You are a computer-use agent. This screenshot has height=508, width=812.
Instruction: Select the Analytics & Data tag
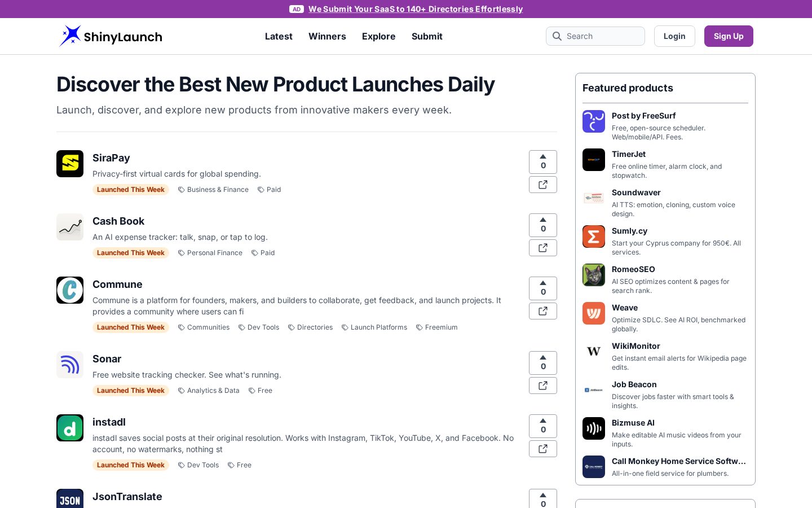click(209, 391)
